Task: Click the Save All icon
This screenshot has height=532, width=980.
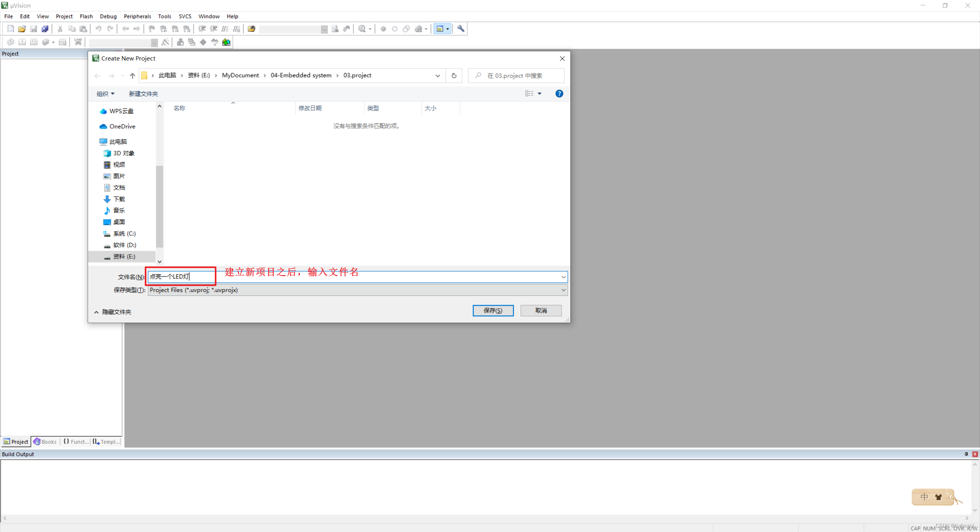Action: point(45,29)
